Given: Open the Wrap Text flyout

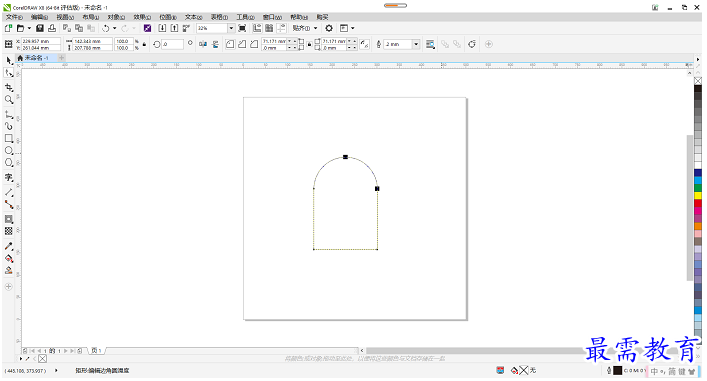Looking at the screenshot, I should pyautogui.click(x=430, y=44).
